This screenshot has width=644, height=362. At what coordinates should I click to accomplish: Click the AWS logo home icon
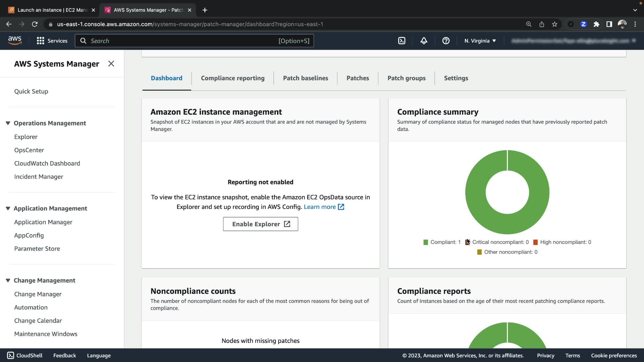point(15,41)
